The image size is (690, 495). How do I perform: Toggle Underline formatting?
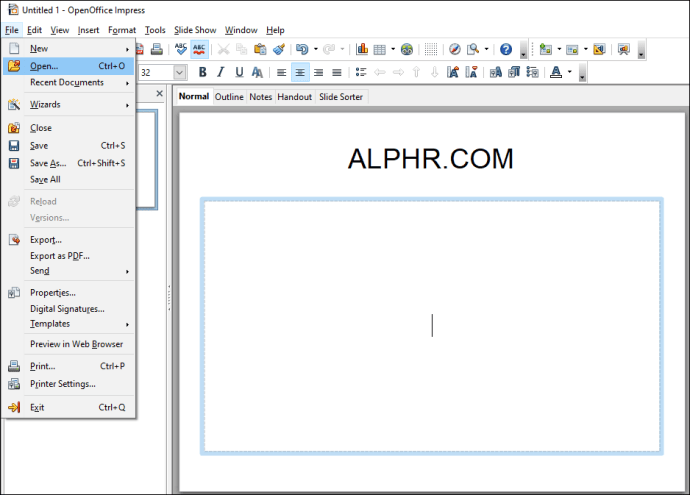point(239,72)
